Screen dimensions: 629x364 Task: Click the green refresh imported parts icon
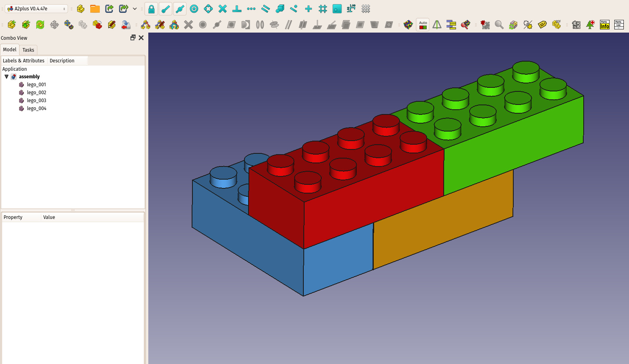coord(40,25)
